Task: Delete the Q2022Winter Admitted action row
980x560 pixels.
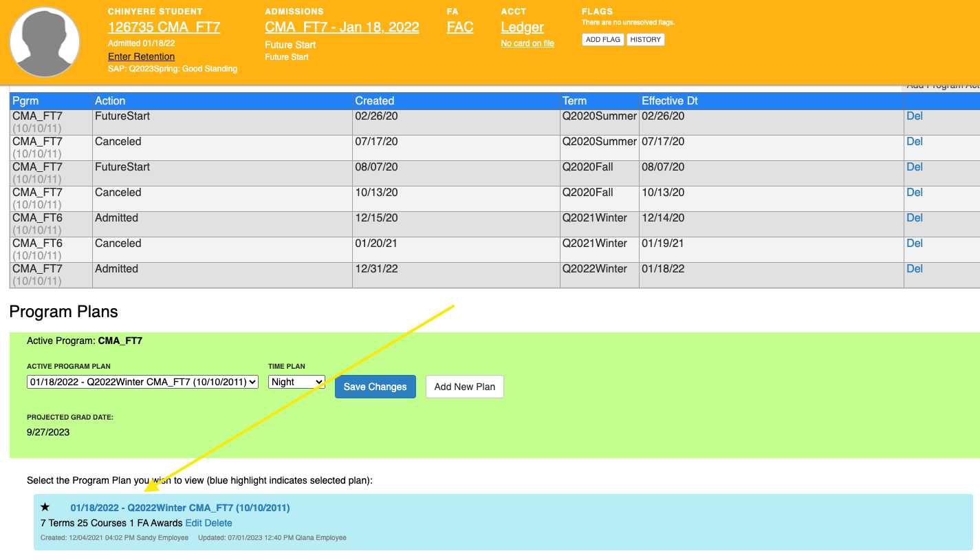Action: point(914,269)
